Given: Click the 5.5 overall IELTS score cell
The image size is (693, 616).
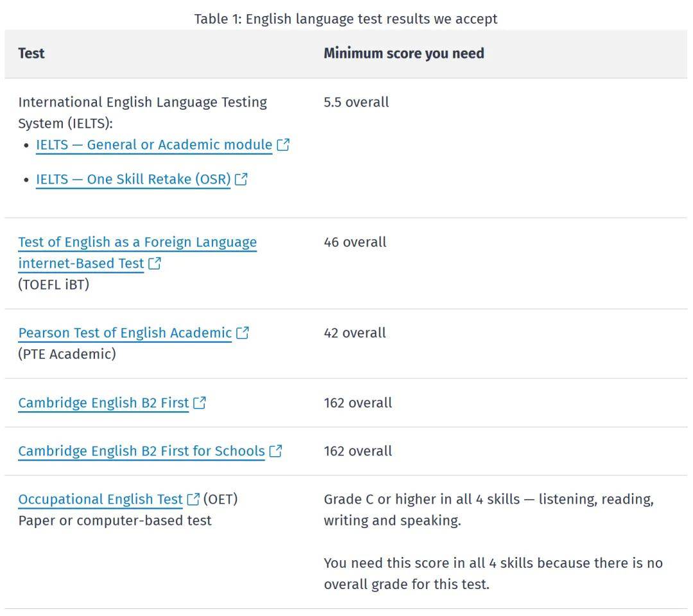Looking at the screenshot, I should point(356,102).
